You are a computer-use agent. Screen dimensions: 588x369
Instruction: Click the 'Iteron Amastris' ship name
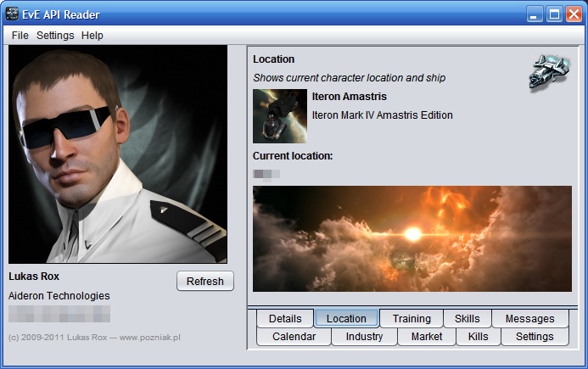click(x=349, y=97)
